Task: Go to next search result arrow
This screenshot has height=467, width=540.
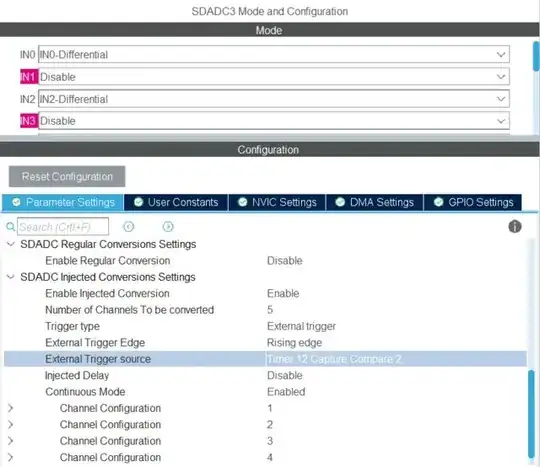Action: pyautogui.click(x=168, y=227)
